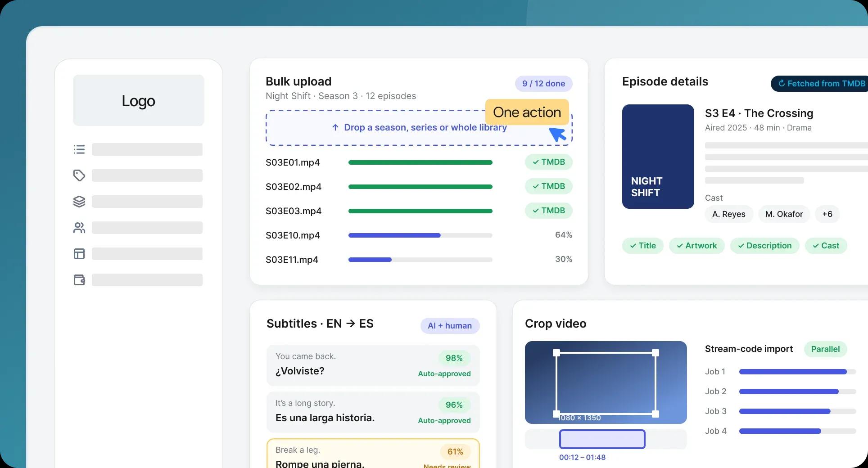Open the wallet icon in the sidebar
The image size is (868, 468).
coord(79,280)
